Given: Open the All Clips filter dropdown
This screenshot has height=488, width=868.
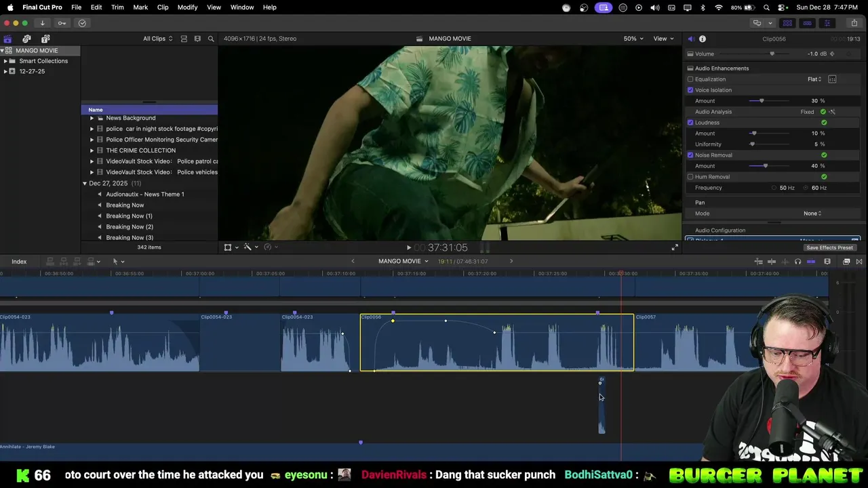Looking at the screenshot, I should tap(157, 39).
